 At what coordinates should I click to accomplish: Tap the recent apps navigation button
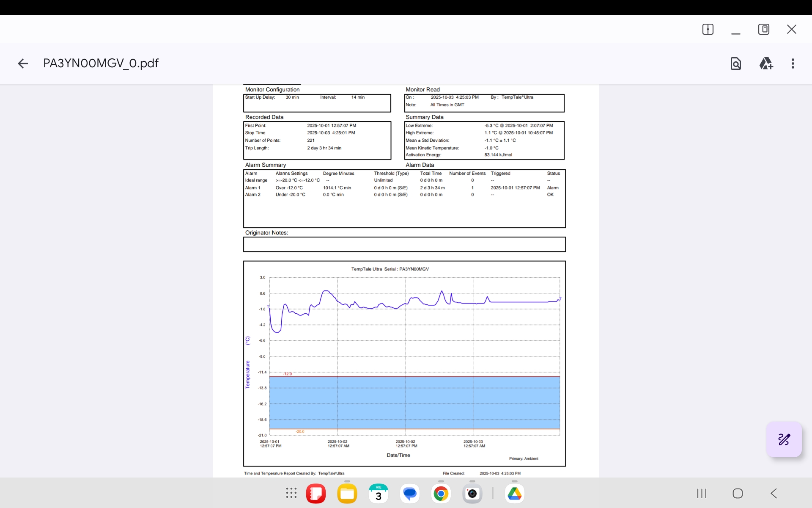702,493
